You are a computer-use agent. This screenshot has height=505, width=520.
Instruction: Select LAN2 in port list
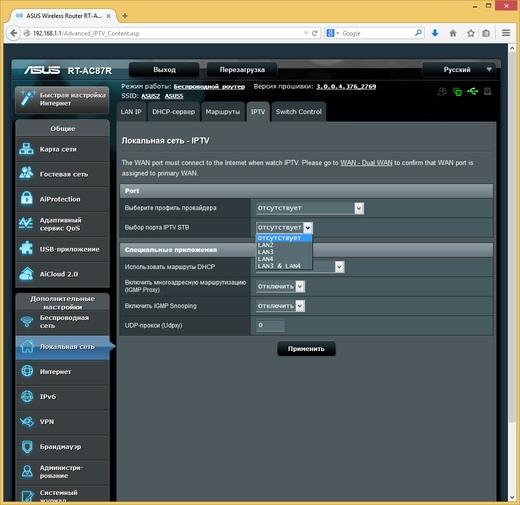(x=284, y=245)
